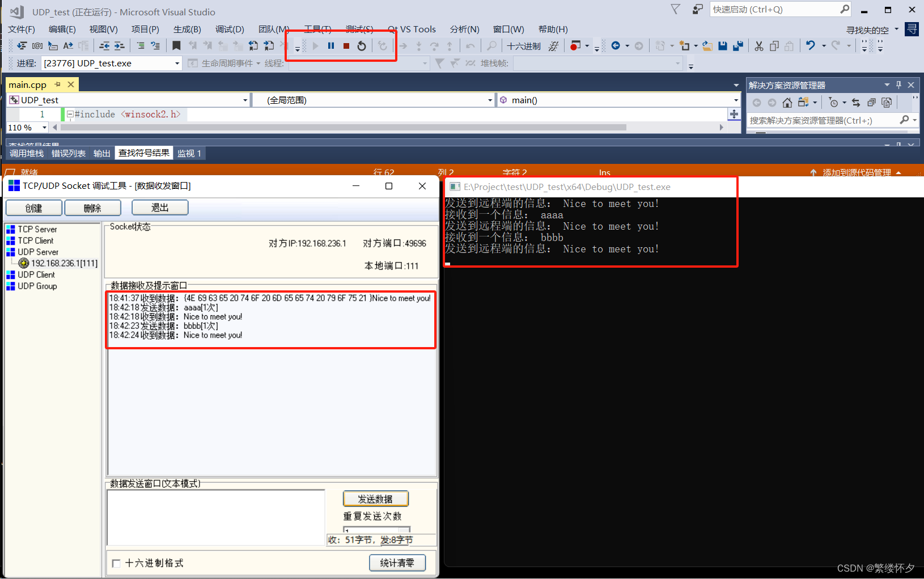This screenshot has width=924, height=579.
Task: Click the Save All icon
Action: point(738,46)
